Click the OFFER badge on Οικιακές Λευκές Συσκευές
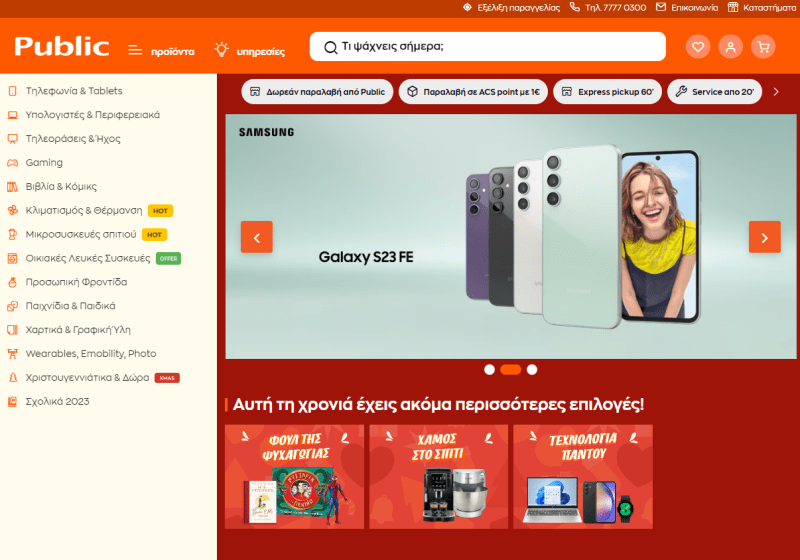800x560 pixels. coord(168,259)
